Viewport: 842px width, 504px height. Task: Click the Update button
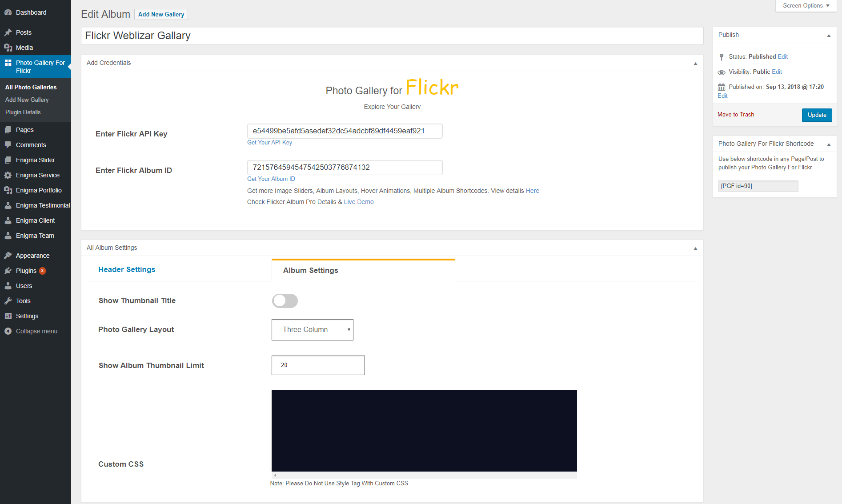(817, 115)
